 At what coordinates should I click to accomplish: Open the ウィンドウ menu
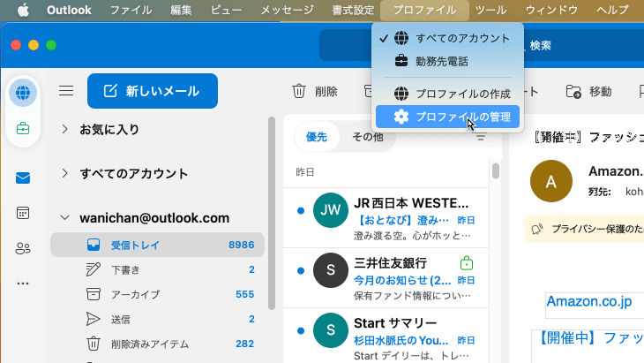click(x=551, y=10)
